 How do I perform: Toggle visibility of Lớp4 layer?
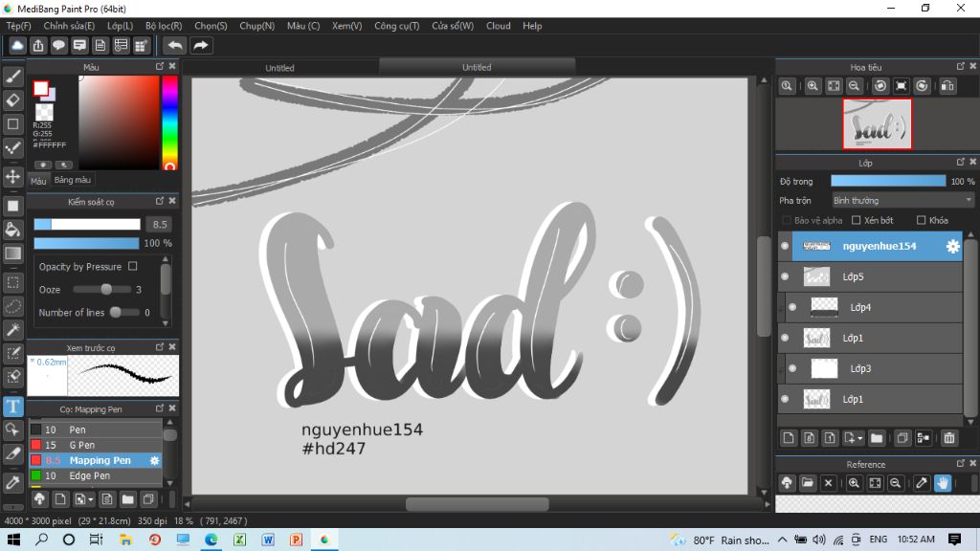coord(792,307)
